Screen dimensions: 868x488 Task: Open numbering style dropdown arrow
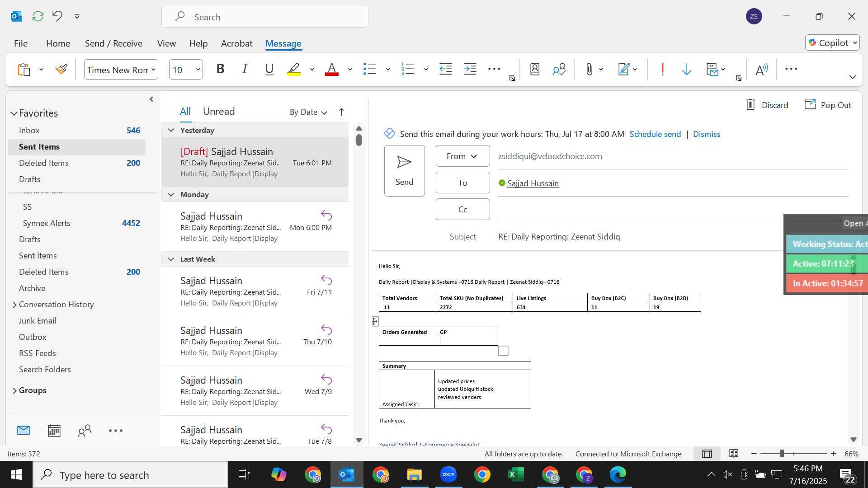(426, 70)
